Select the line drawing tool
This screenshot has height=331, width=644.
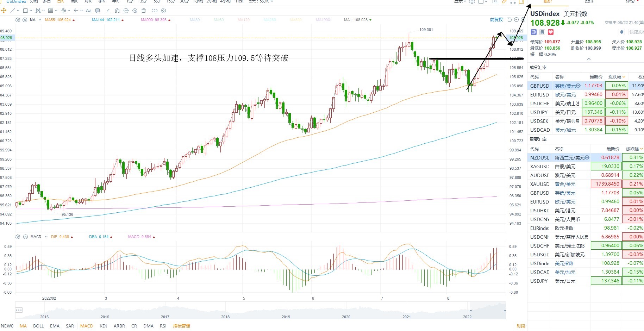click(x=13, y=11)
